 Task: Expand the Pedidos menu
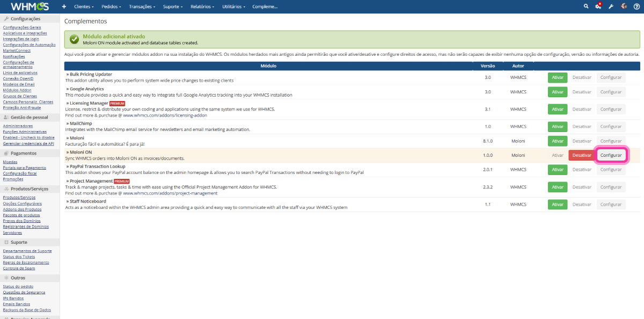(x=111, y=6)
